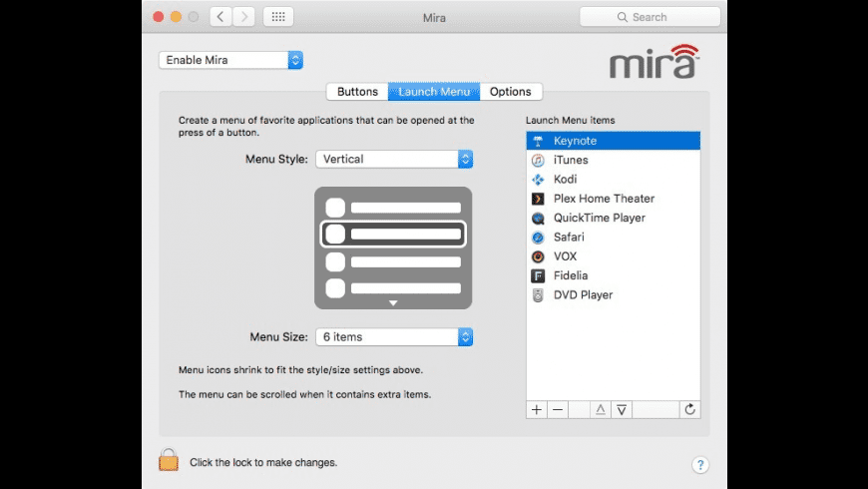Click the vertical menu preview image
The width and height of the screenshot is (868, 489).
point(393,247)
